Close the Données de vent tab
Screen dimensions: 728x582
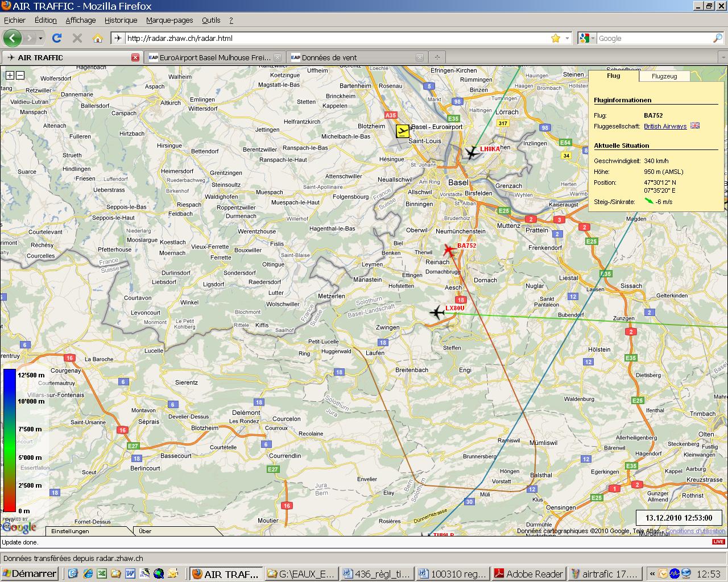pyautogui.click(x=420, y=57)
